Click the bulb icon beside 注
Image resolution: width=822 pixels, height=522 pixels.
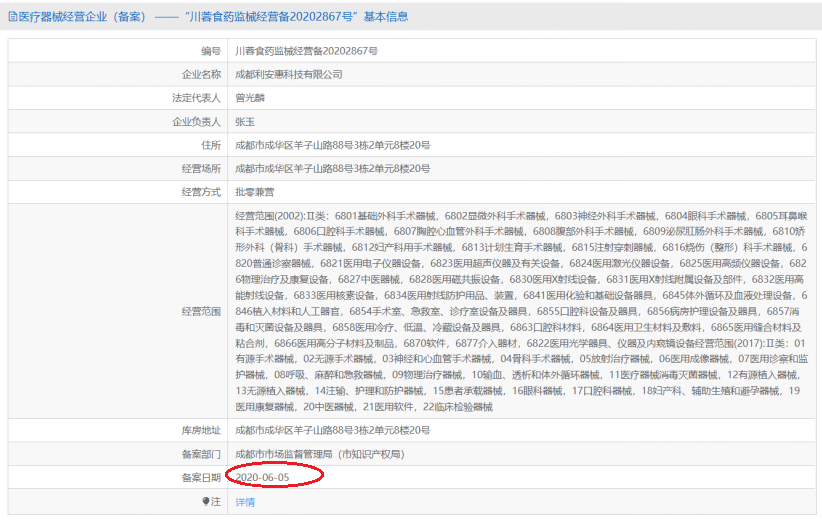206,502
